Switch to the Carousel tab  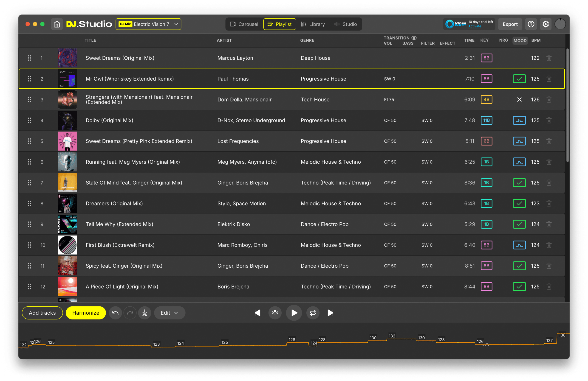(244, 24)
